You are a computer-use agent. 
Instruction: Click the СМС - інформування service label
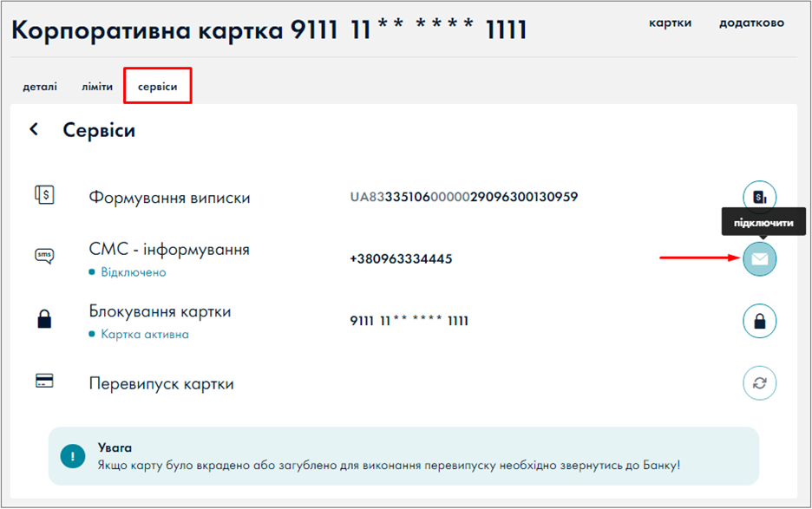tap(169, 250)
